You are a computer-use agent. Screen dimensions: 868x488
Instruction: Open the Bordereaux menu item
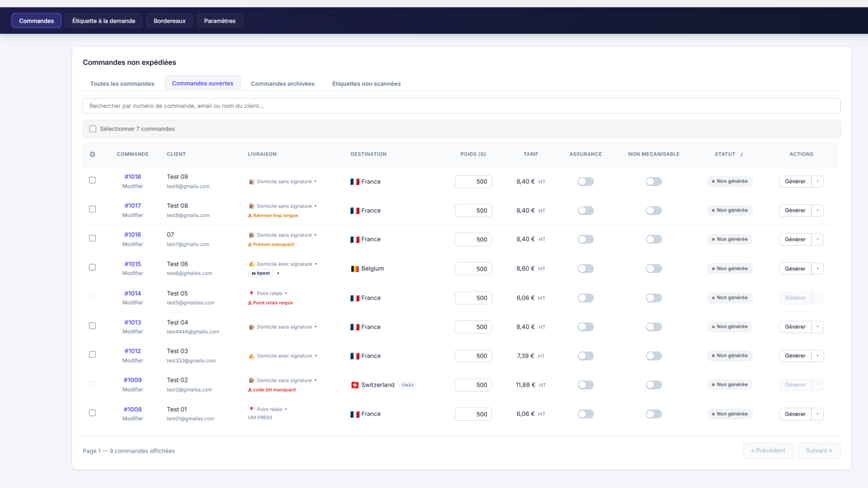pyautogui.click(x=170, y=21)
